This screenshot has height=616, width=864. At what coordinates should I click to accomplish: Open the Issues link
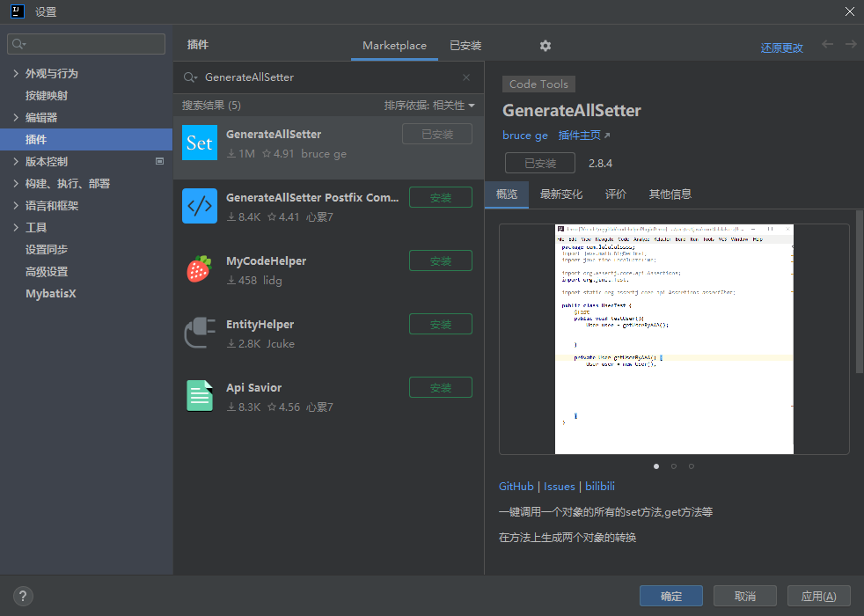coord(560,487)
